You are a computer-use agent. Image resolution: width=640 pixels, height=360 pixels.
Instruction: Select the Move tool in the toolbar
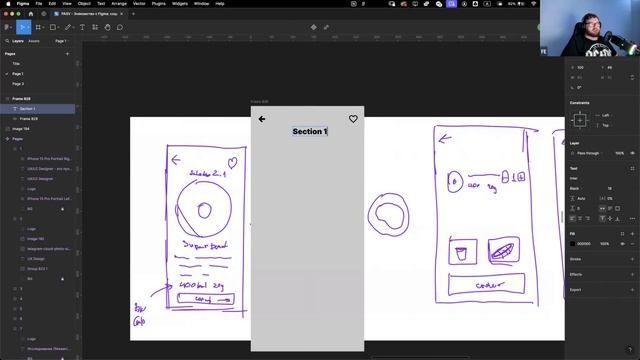pos(22,27)
